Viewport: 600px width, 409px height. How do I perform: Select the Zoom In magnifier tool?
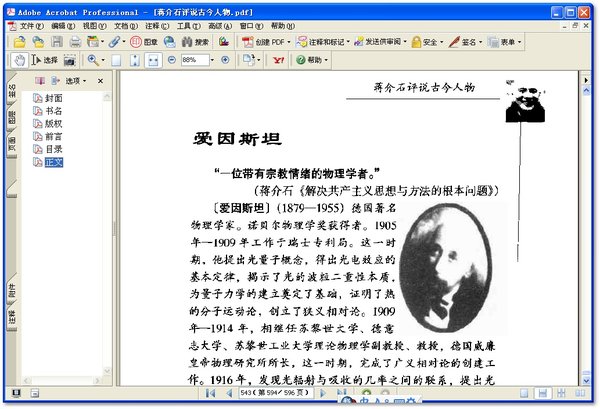pyautogui.click(x=93, y=60)
